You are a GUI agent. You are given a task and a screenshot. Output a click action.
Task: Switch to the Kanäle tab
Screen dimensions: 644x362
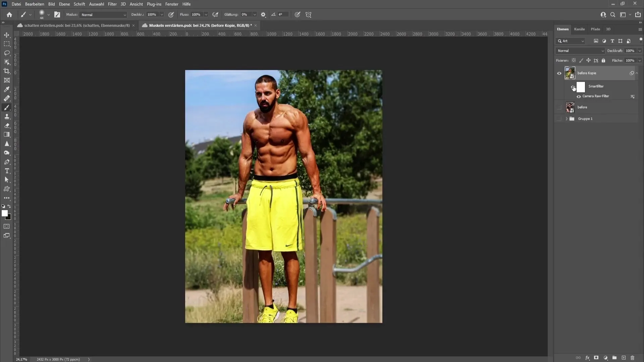(x=579, y=29)
